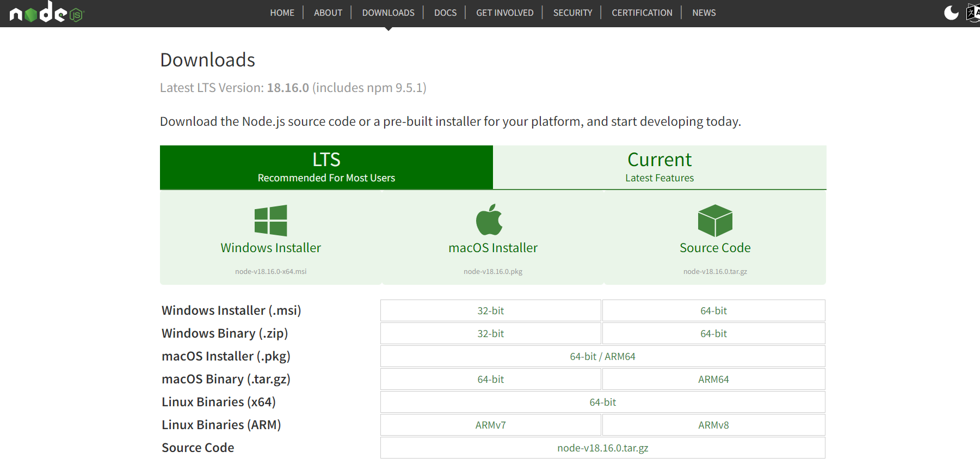Download macOS Installer 64-bit / ARM64
This screenshot has width=980, height=464.
tap(603, 356)
